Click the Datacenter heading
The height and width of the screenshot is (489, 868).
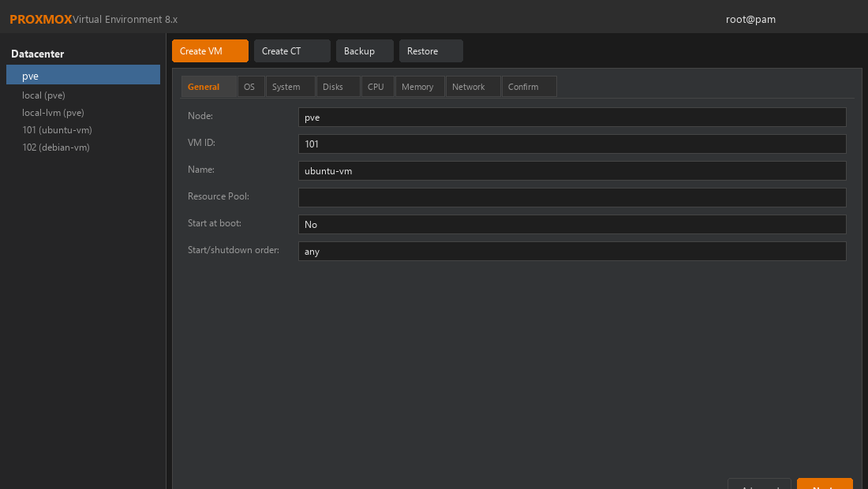tap(38, 54)
